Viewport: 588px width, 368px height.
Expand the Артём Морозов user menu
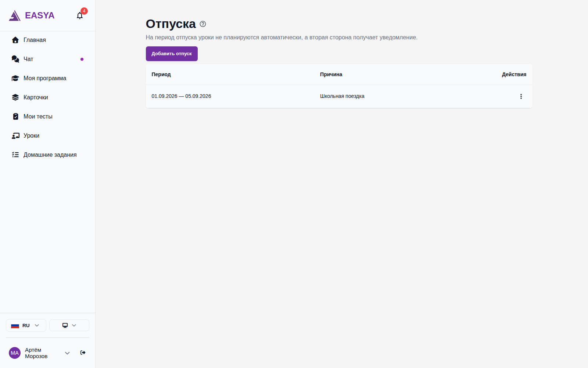67,353
